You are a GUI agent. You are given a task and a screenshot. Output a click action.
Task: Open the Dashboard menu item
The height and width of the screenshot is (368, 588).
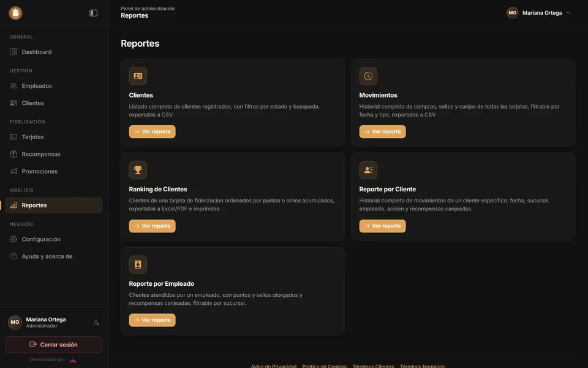tap(54, 52)
